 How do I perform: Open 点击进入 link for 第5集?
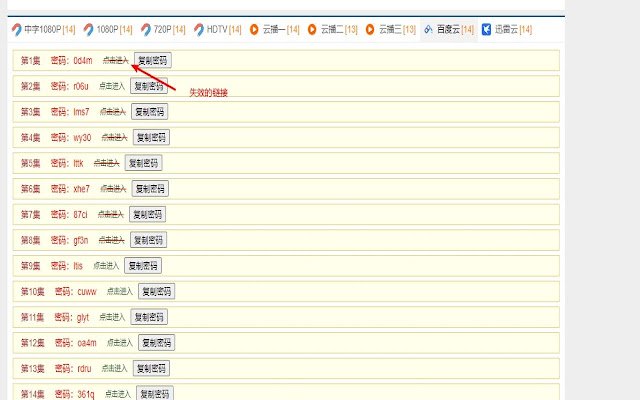(107, 163)
